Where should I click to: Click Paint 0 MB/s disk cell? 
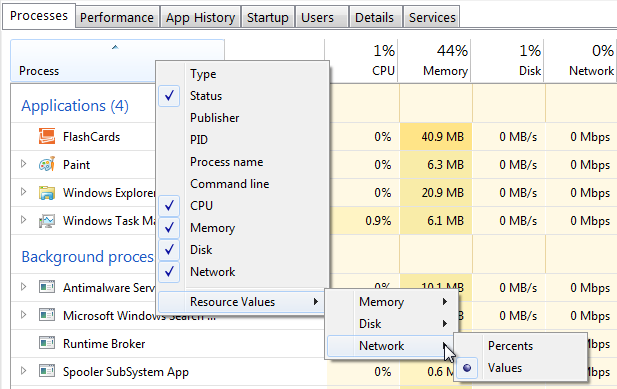click(509, 164)
